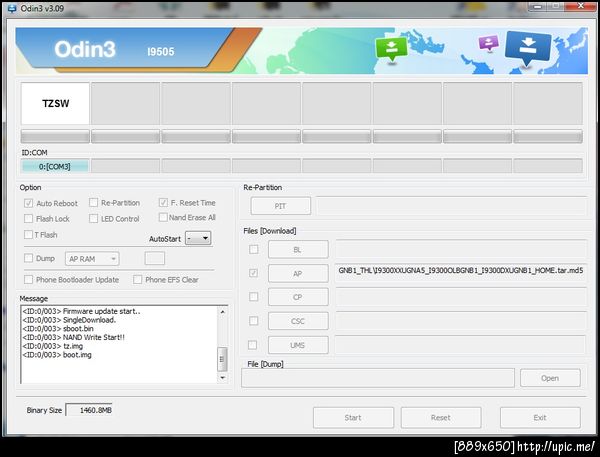This screenshot has width=600, height=457.
Task: Tick the checkbox next to BL
Action: 253,250
